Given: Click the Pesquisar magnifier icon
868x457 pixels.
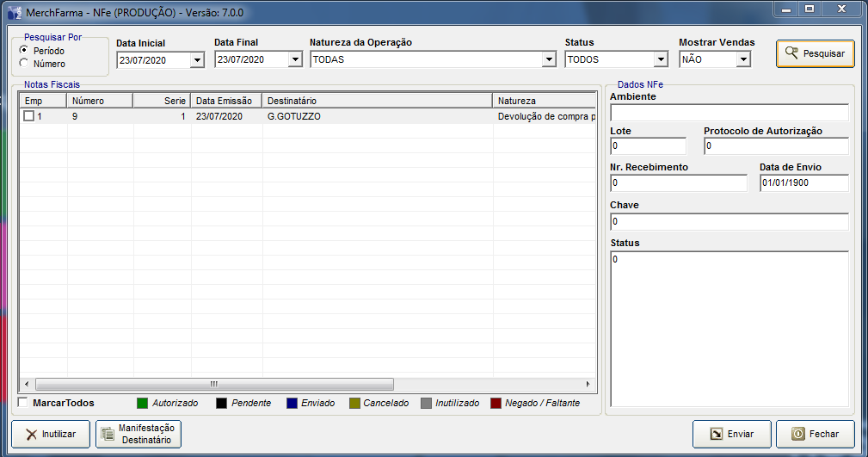Looking at the screenshot, I should (791, 53).
